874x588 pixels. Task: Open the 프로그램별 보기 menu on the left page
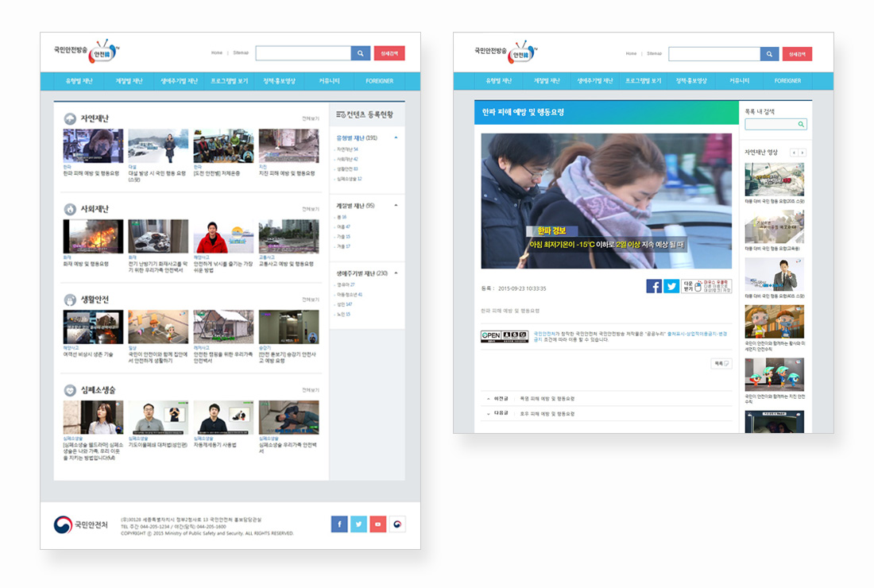(229, 81)
